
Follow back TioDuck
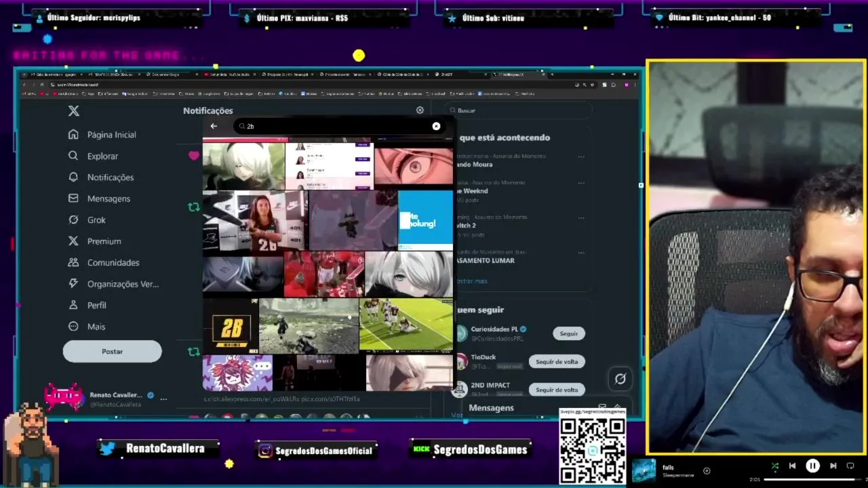[557, 361]
